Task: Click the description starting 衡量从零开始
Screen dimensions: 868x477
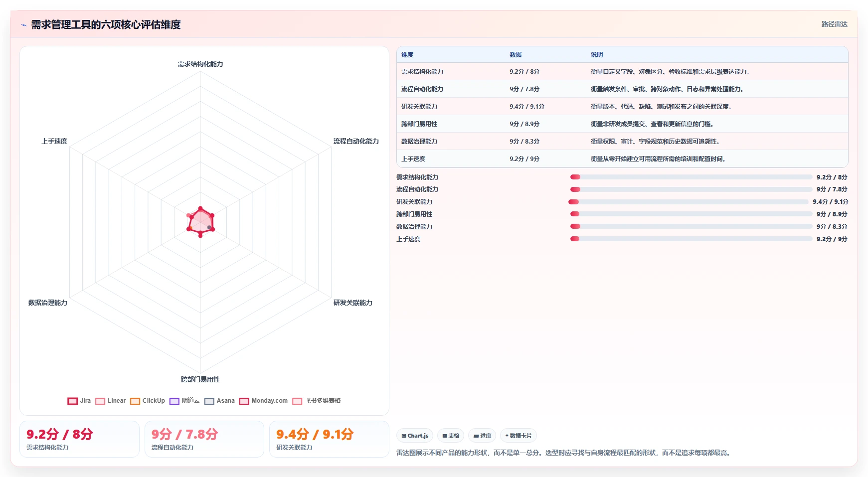Action: coord(658,159)
